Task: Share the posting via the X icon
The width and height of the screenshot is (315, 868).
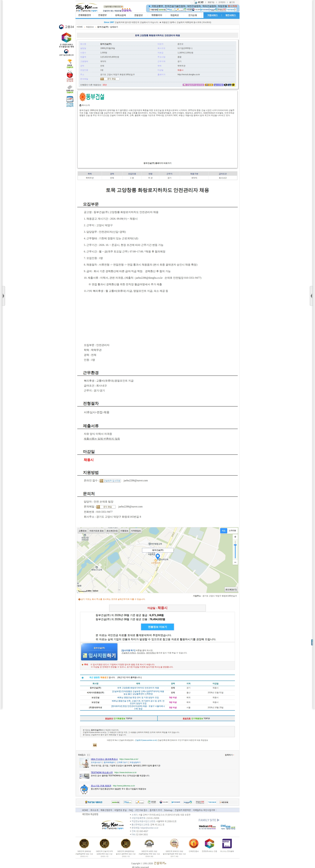Action: click(226, 85)
